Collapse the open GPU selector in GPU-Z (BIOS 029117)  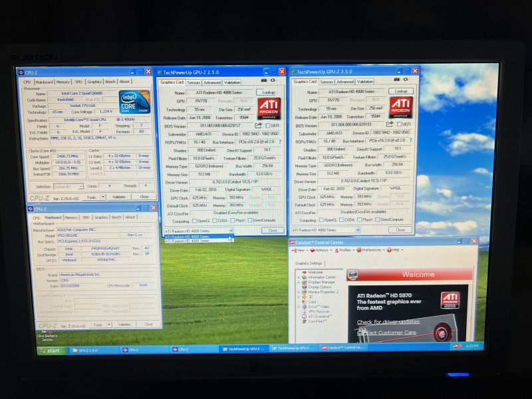click(231, 231)
